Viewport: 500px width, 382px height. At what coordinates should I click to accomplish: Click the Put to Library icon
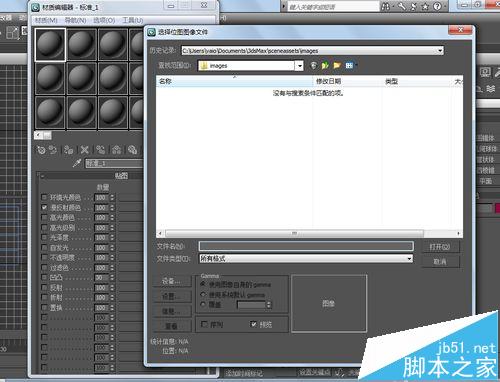[x=132, y=150]
